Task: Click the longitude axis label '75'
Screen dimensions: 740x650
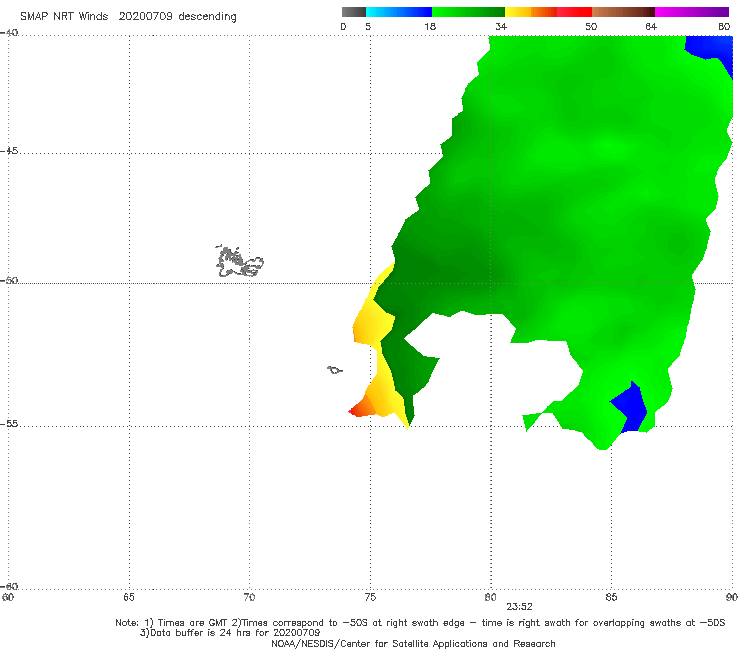Action: coord(370,597)
